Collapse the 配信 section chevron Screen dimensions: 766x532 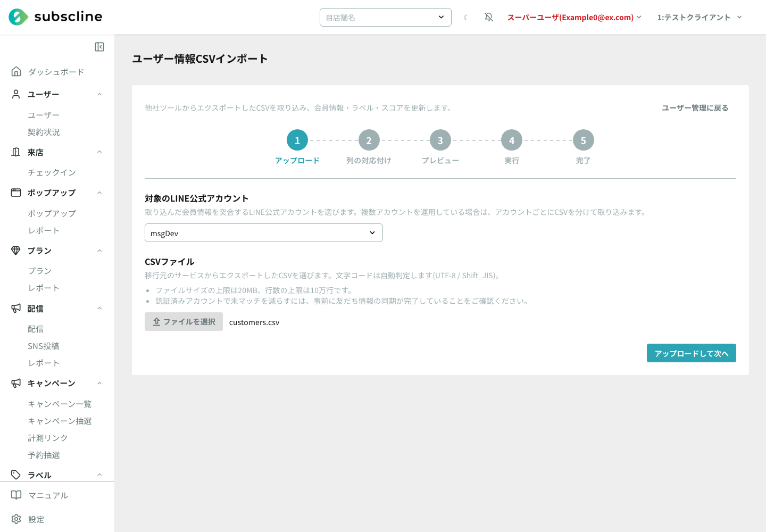tap(99, 308)
